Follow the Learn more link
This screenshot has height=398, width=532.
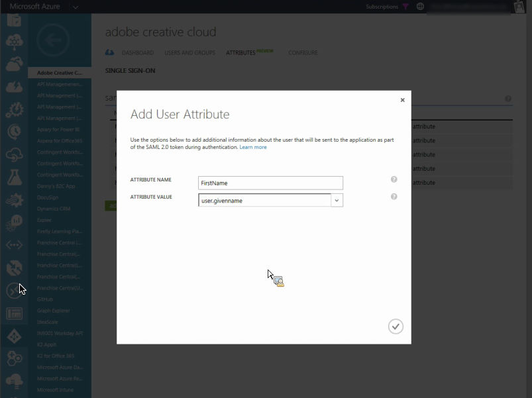click(x=253, y=147)
